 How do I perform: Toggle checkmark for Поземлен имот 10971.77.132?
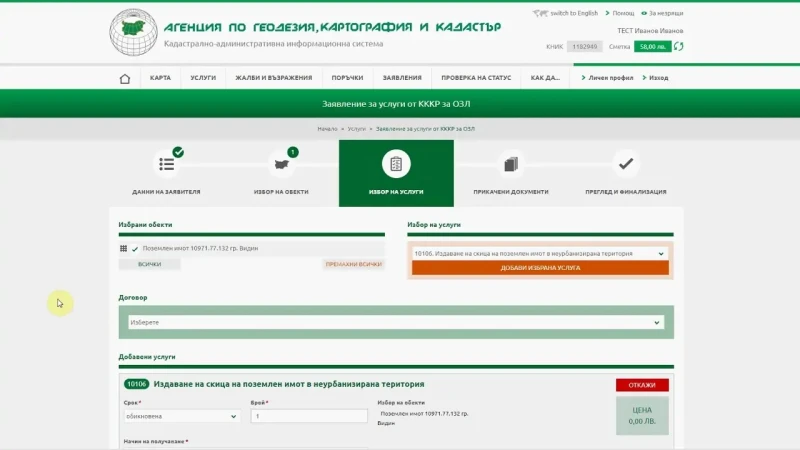[135, 249]
